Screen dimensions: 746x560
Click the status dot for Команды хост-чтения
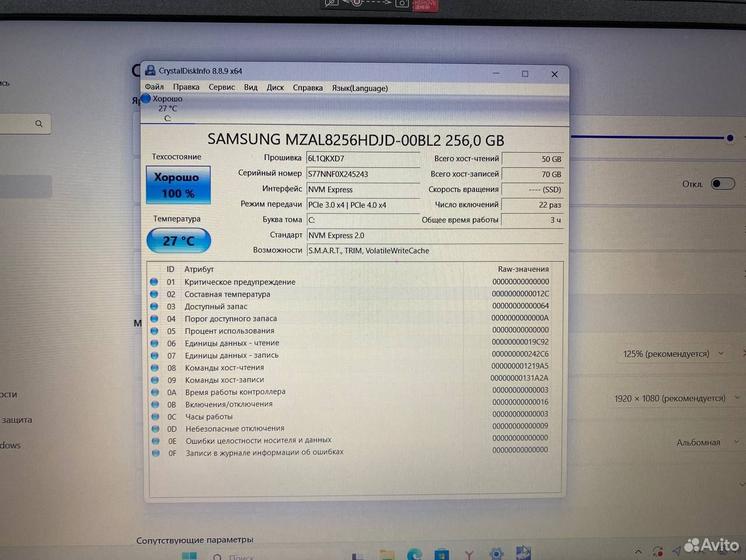(155, 368)
